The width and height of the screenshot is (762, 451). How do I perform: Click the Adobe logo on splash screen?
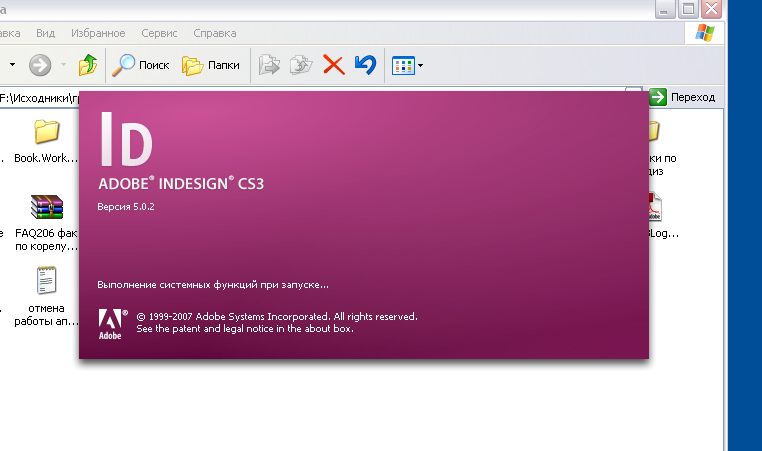point(112,324)
